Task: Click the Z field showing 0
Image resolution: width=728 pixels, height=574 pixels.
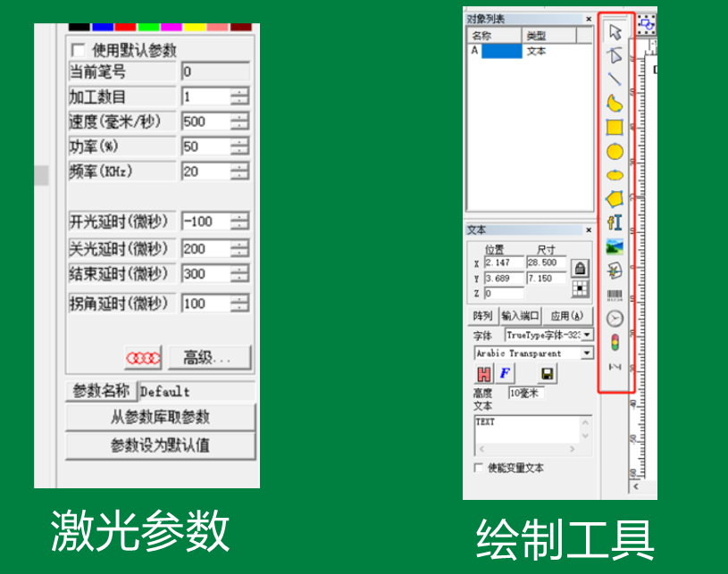Action: coord(504,294)
